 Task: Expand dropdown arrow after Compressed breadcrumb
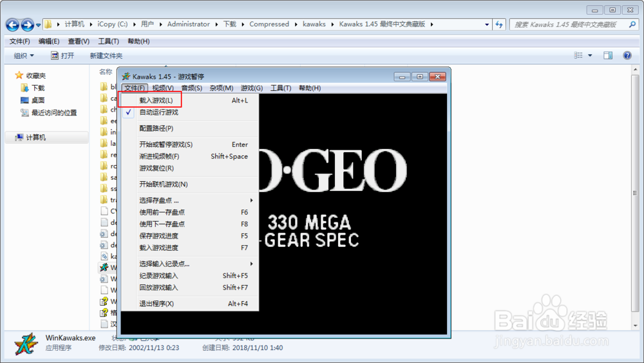tap(296, 25)
